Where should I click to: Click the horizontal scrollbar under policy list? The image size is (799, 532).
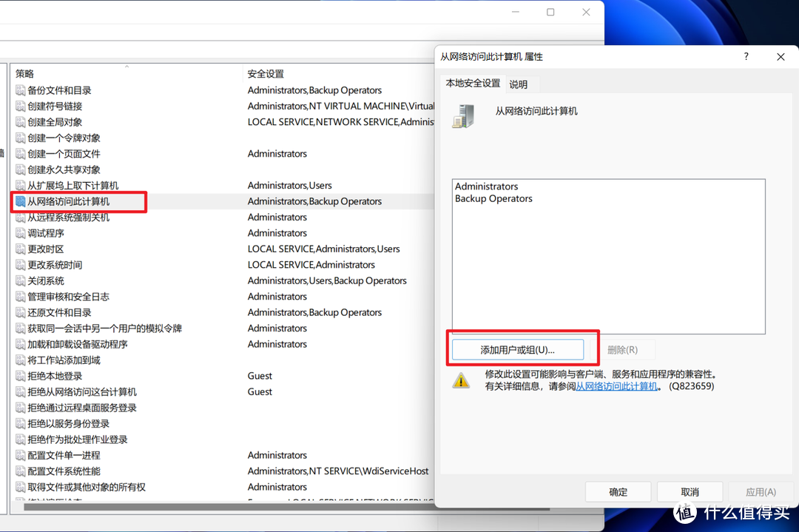click(x=222, y=508)
